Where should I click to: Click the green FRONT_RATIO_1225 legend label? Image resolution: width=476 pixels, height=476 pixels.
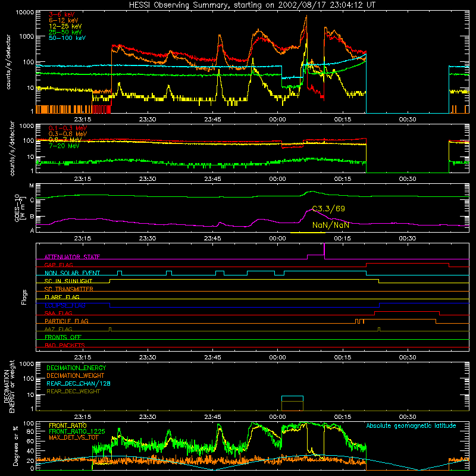[77, 431]
